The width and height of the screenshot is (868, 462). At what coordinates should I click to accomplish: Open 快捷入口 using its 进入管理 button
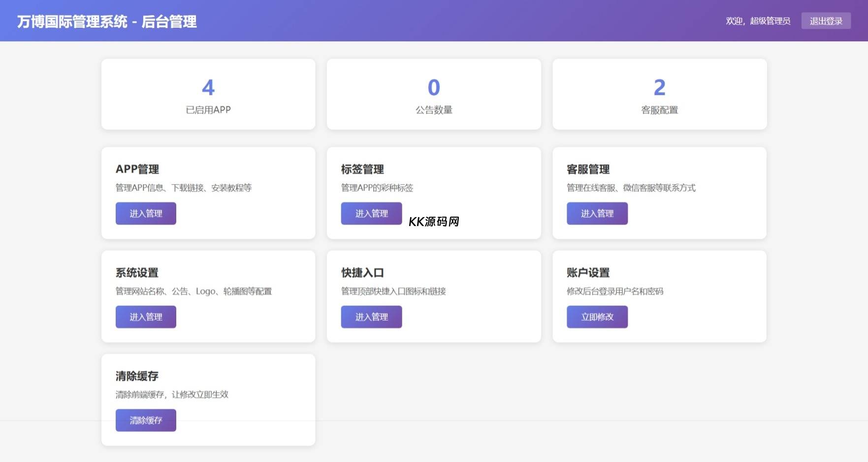pyautogui.click(x=371, y=317)
